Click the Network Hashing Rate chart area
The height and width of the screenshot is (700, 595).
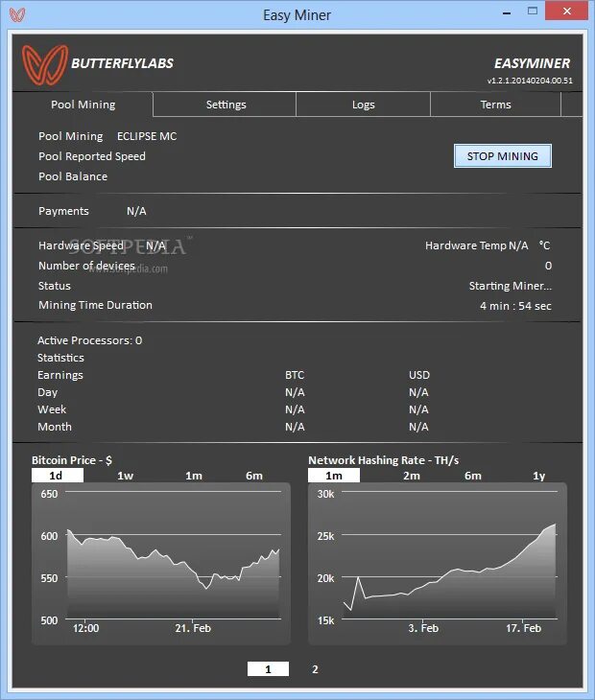tap(438, 564)
